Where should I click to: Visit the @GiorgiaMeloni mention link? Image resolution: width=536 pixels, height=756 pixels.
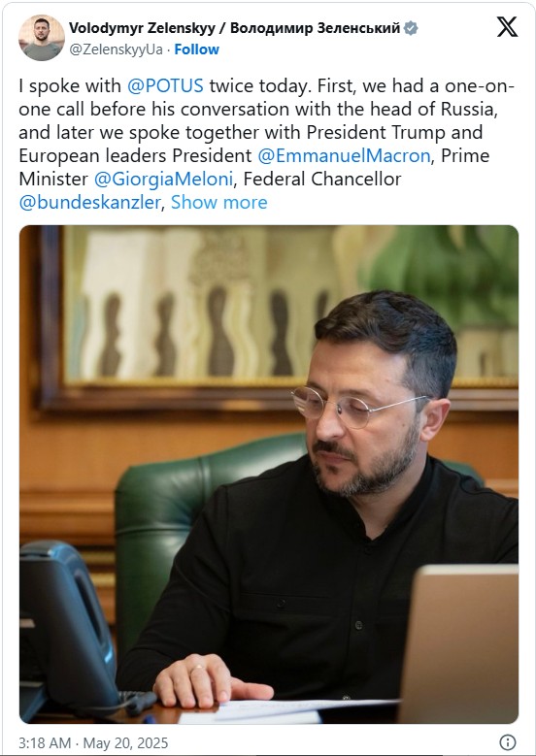(163, 180)
